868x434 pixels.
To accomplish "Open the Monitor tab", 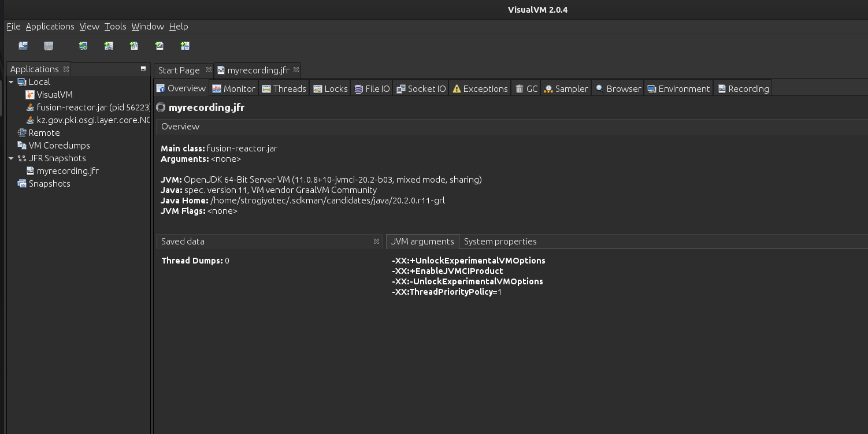I will 233,88.
